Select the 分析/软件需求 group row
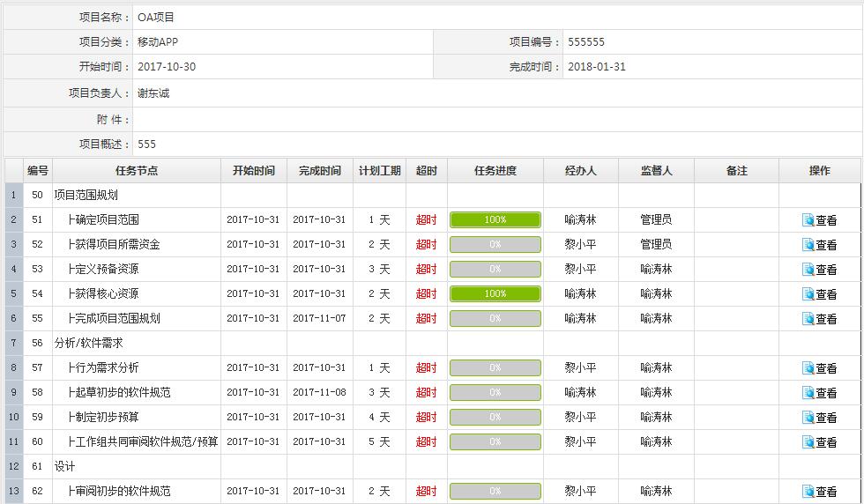This screenshot has width=864, height=504. pos(88,343)
